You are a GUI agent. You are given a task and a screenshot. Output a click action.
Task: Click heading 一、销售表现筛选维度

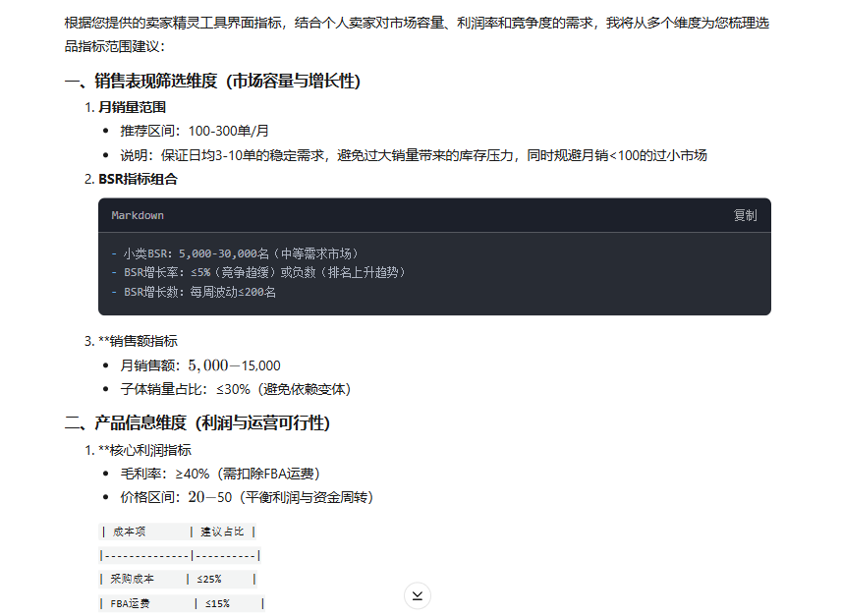point(220,82)
